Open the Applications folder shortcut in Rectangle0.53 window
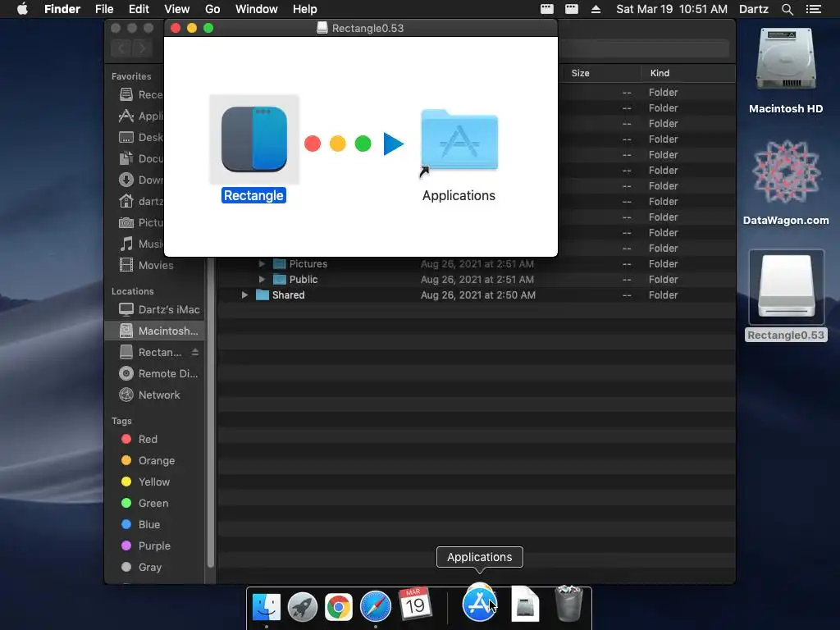 (x=459, y=140)
